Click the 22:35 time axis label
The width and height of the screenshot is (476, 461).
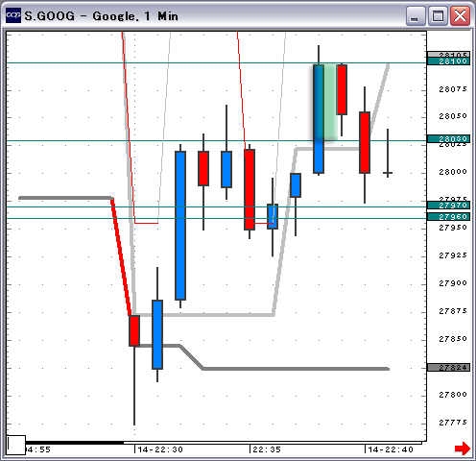[267, 449]
